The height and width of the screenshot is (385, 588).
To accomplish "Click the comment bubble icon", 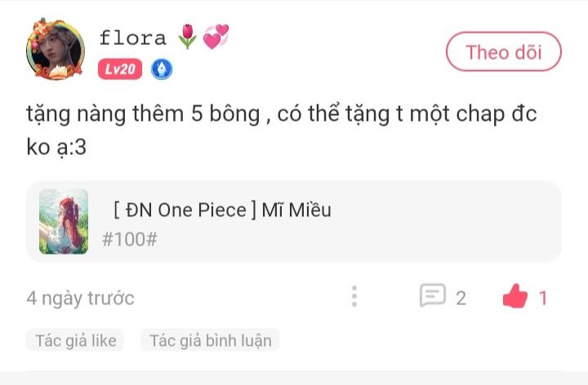I will coord(432,297).
